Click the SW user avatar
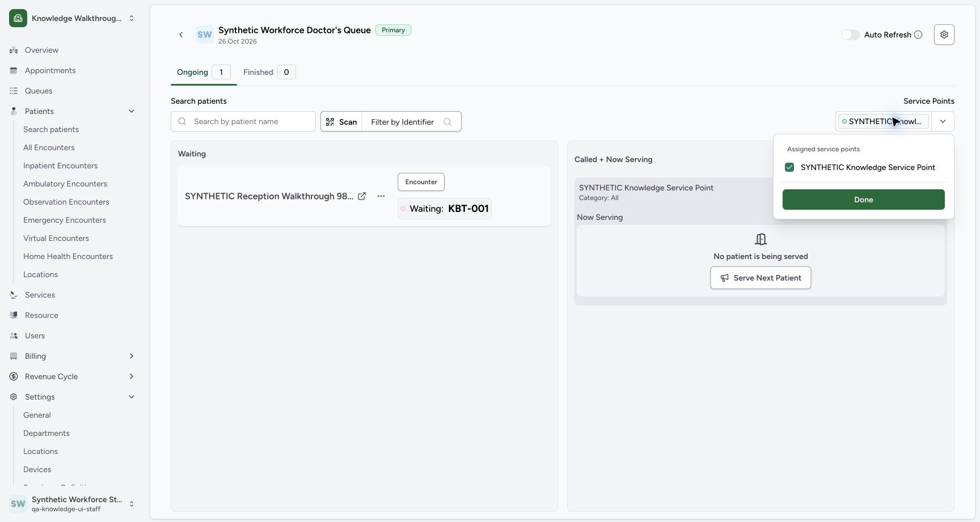980x522 pixels. [x=18, y=504]
